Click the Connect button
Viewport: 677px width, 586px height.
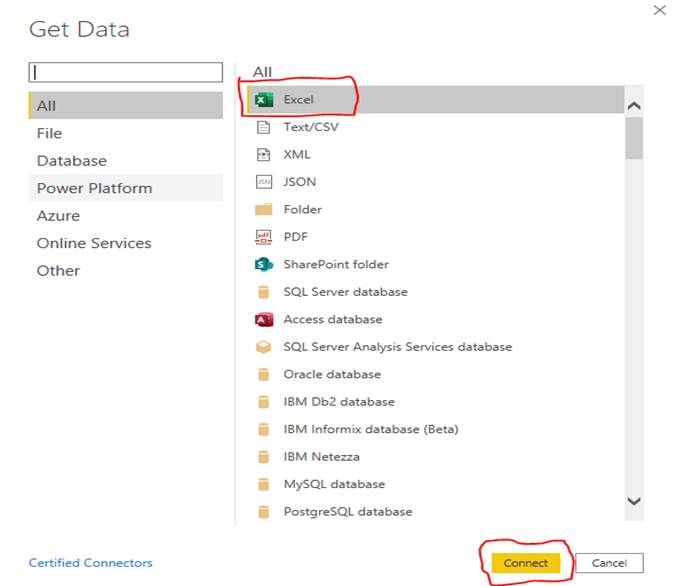click(x=525, y=563)
